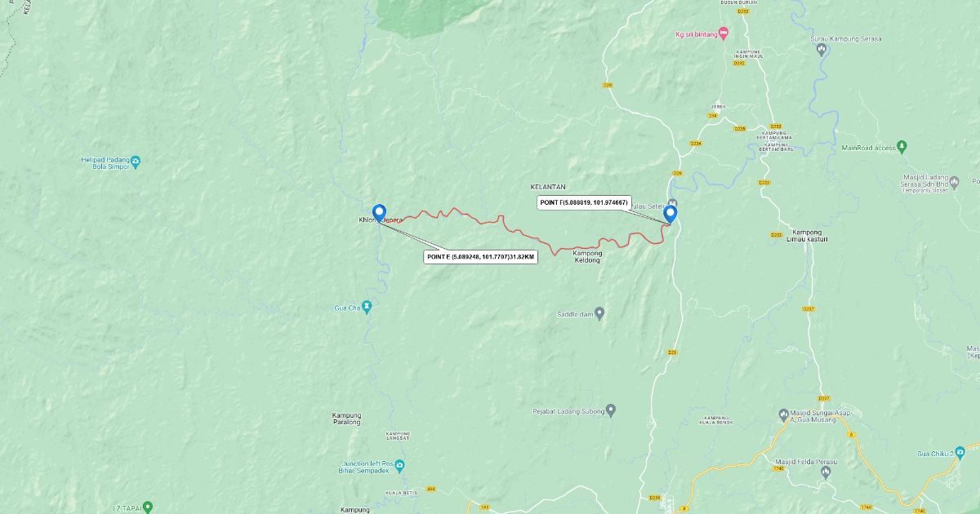The height and width of the screenshot is (514, 980).
Task: Open the Masjid Sungai Asap icon
Action: 783,413
